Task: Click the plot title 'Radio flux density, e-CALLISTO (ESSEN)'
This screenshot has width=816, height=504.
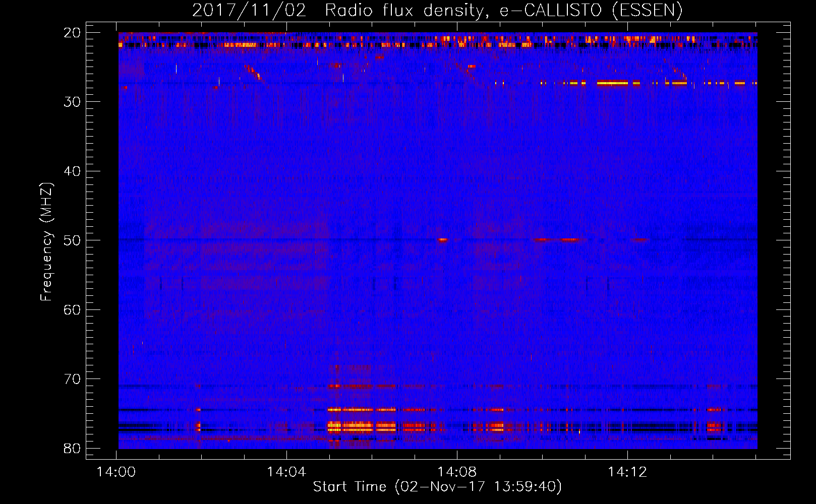Action: 504,11
